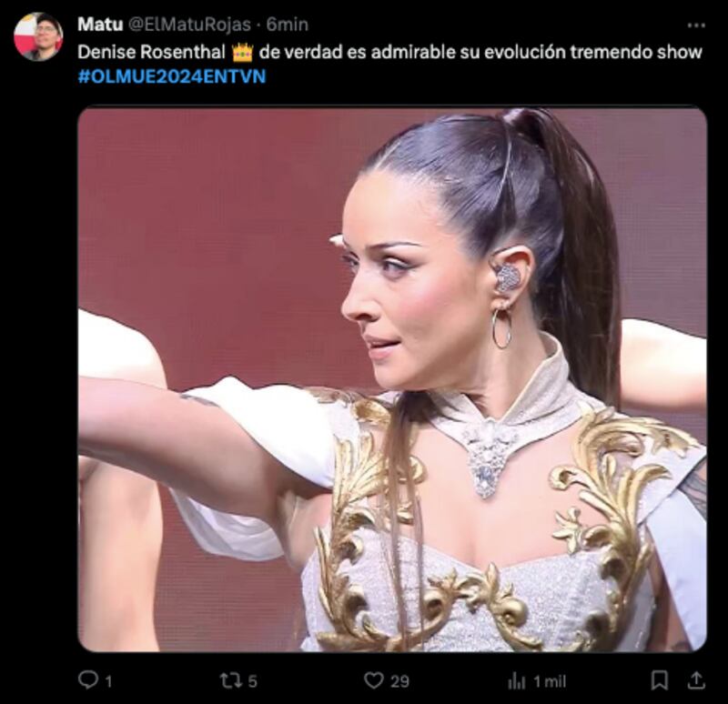The width and height of the screenshot is (728, 704).
Task: Open the three-dot more options menu
Action: 696,25
